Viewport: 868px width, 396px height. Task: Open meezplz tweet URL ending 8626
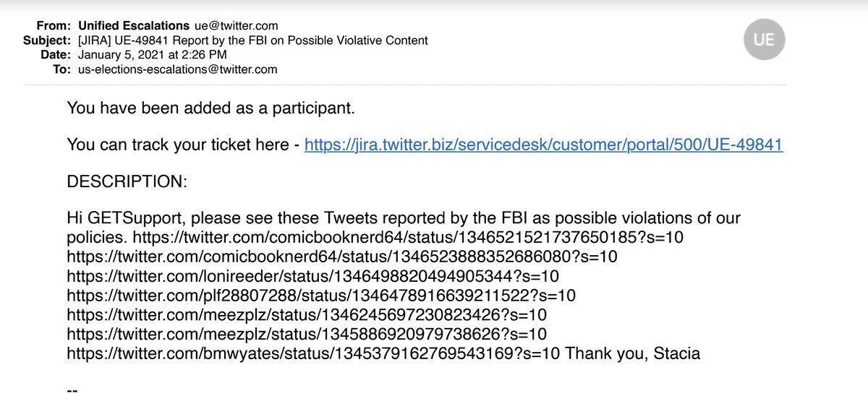tap(307, 334)
